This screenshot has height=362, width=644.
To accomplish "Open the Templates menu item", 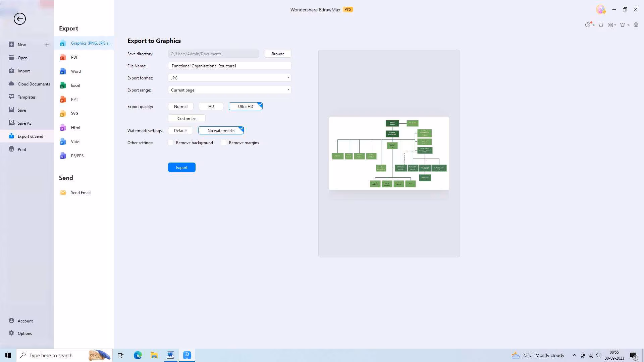I will (x=26, y=97).
